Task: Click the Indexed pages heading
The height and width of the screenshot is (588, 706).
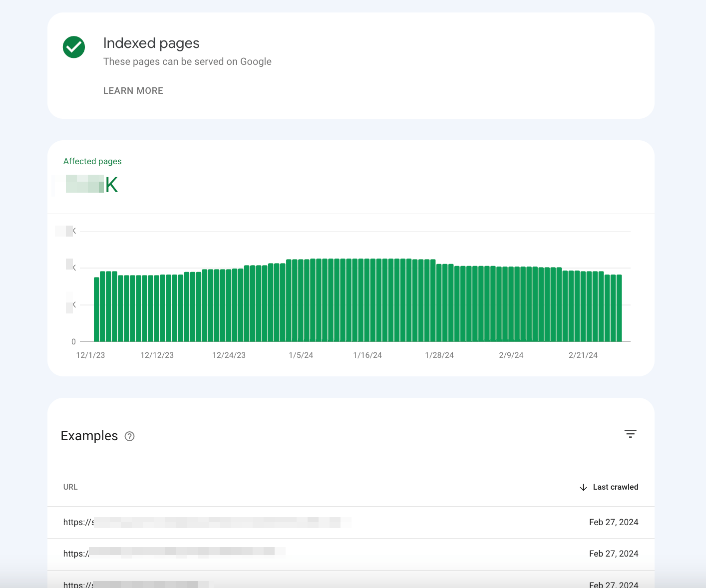Action: (151, 43)
